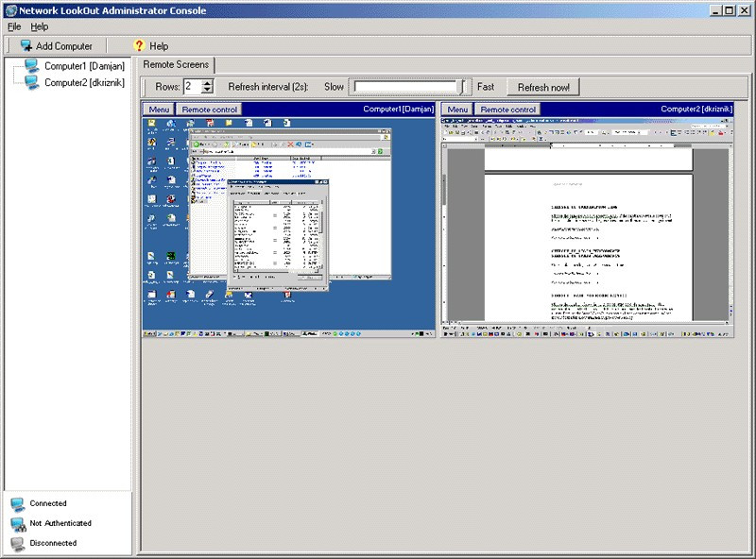Click the Disconnected legend icon
This screenshot has width=756, height=559.
tap(18, 544)
